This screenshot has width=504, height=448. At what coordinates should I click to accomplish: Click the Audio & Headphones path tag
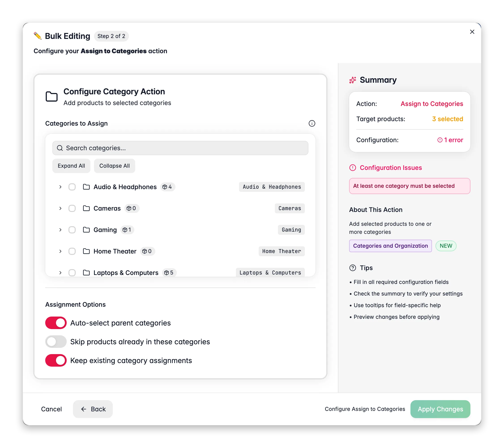[272, 187]
